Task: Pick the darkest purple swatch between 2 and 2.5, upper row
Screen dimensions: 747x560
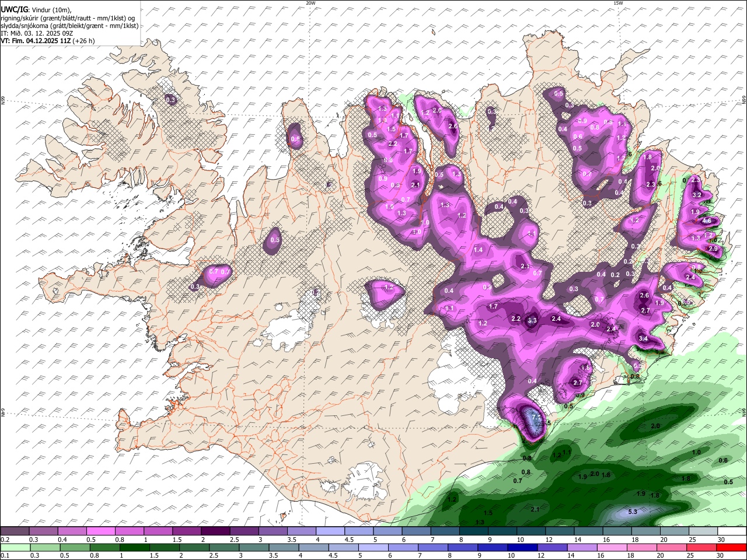Action: (215, 531)
